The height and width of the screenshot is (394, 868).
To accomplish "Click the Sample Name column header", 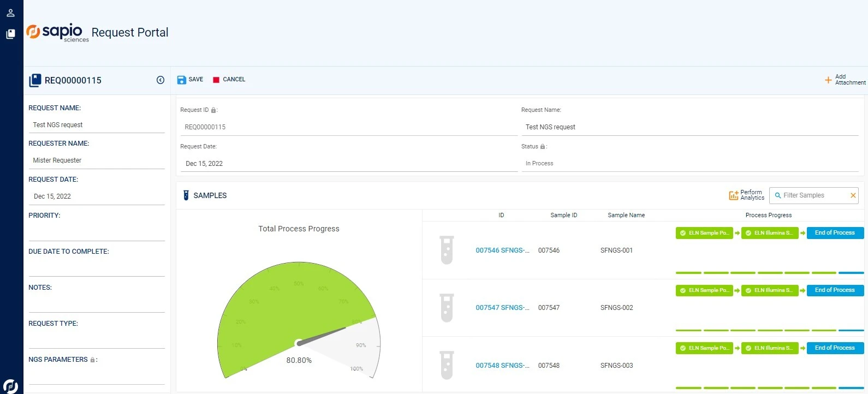I will (626, 216).
